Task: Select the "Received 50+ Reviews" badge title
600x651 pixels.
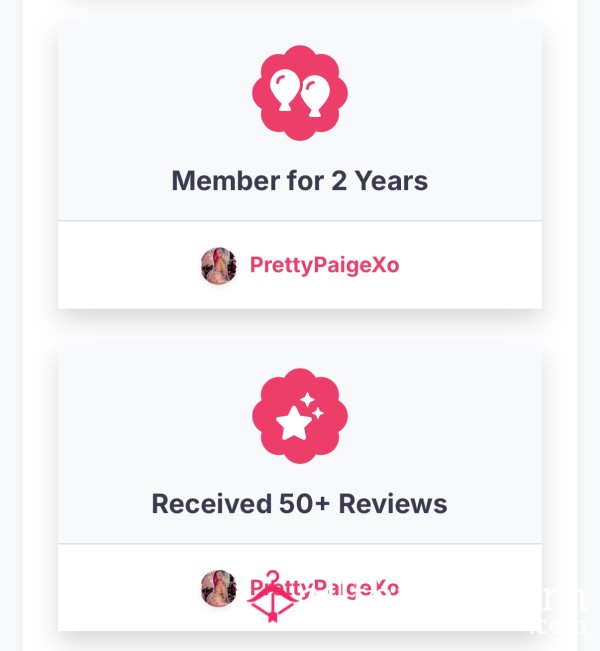Action: tap(300, 504)
